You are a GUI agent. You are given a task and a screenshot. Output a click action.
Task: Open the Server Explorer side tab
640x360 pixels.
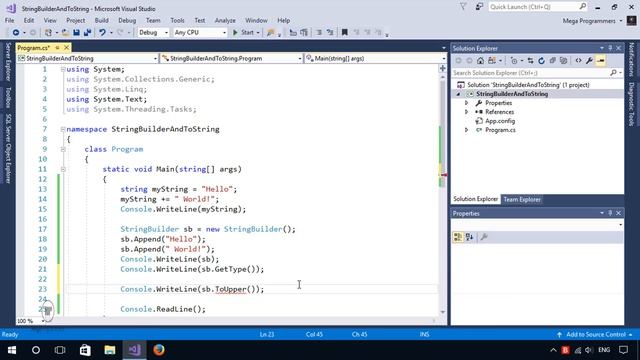tap(8, 62)
